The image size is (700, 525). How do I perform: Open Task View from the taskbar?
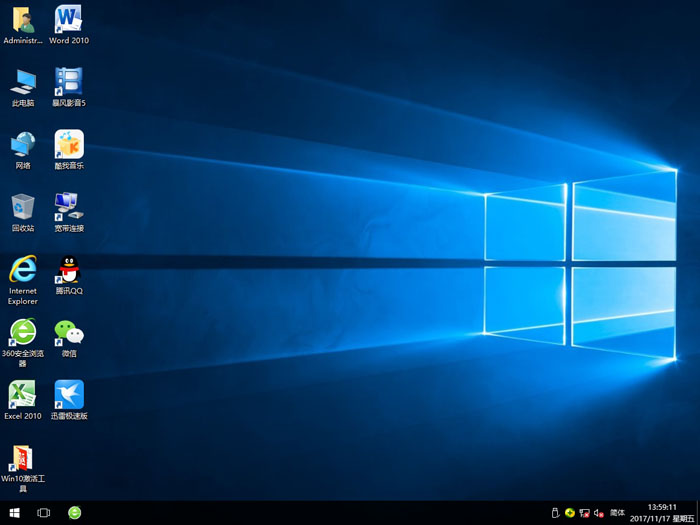pyautogui.click(x=44, y=512)
